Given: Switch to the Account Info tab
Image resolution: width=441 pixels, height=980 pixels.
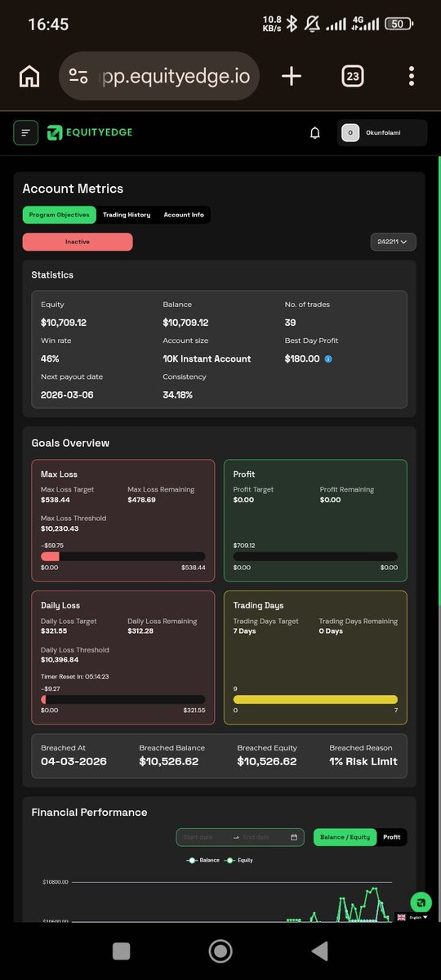Looking at the screenshot, I should tap(184, 215).
